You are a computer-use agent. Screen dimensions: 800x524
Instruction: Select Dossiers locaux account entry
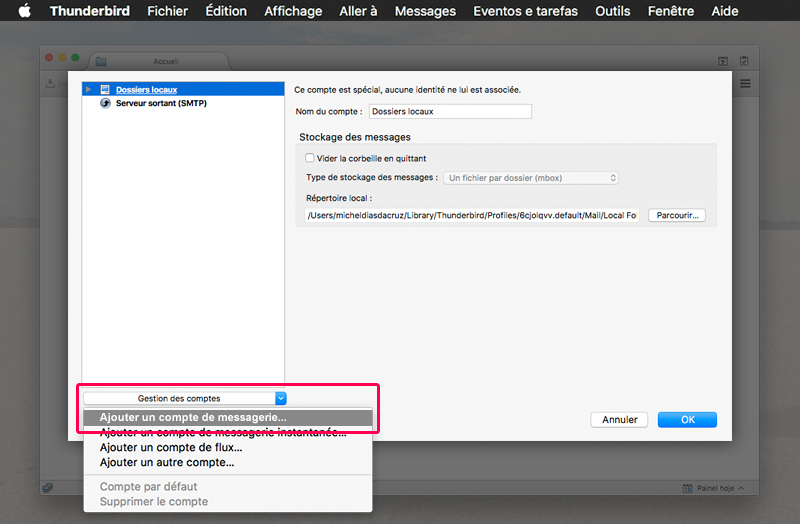(x=183, y=89)
